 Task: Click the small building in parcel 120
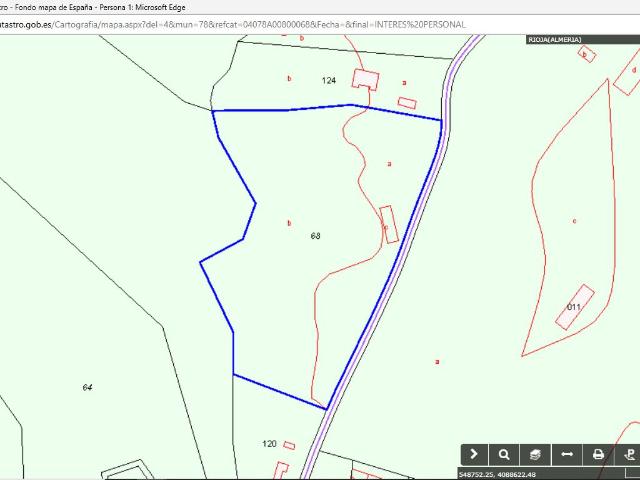pyautogui.click(x=289, y=446)
